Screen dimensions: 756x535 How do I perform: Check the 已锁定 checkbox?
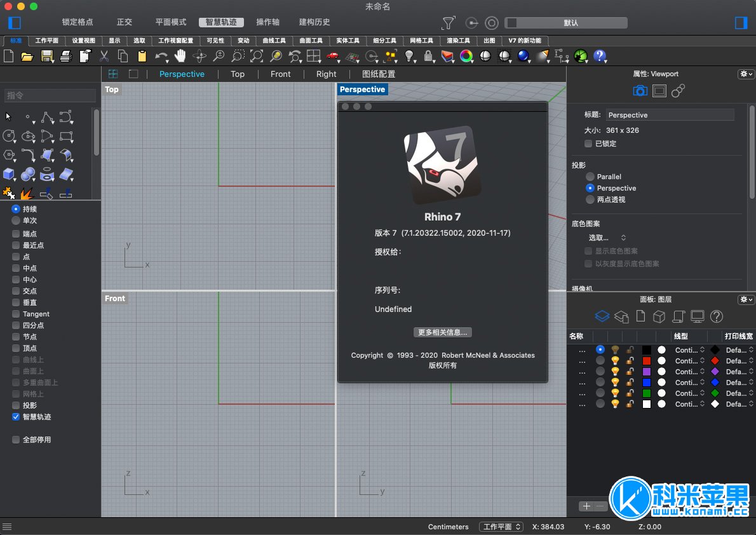pos(588,143)
